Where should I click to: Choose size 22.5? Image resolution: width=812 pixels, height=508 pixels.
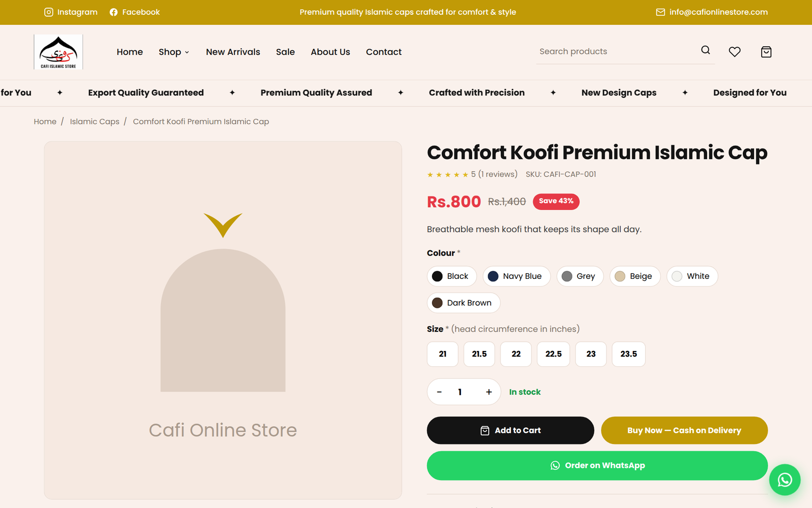coord(553,354)
